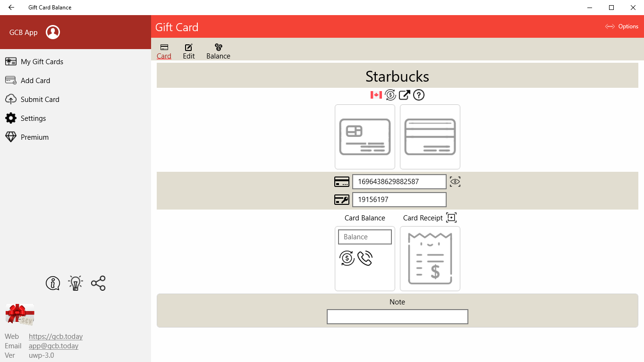Image resolution: width=644 pixels, height=362 pixels.
Task: Open the https://gcb.today web link
Action: 56,337
